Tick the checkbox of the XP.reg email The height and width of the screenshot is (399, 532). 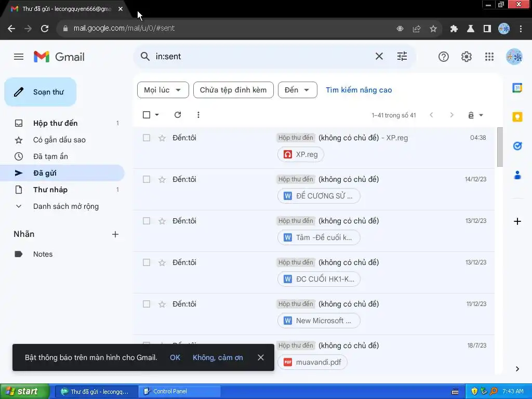point(146,138)
